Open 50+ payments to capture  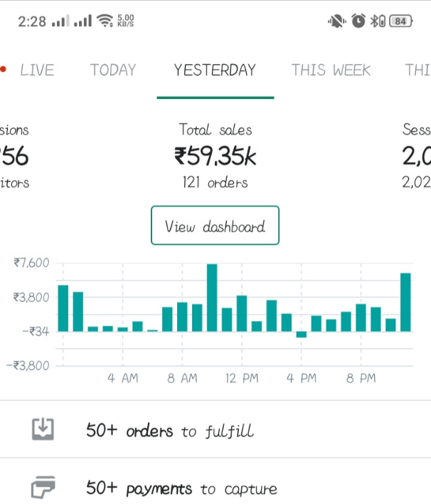[x=181, y=489]
